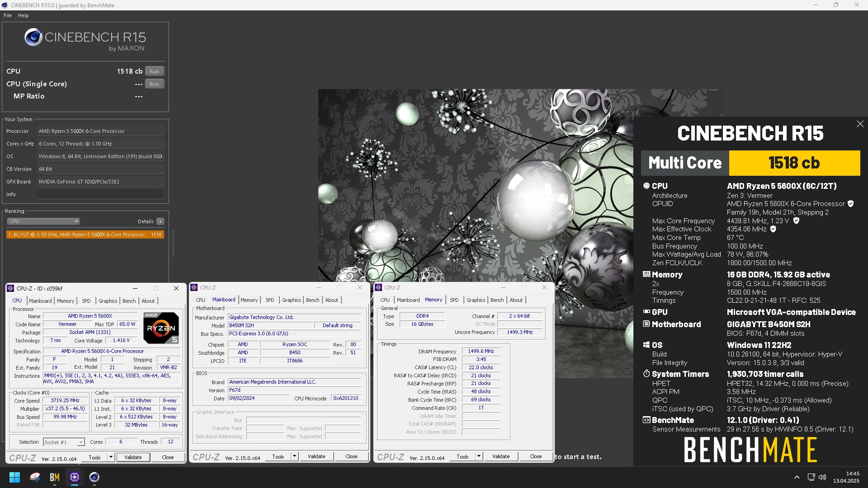This screenshot has height=488, width=868.
Task: Open About tab in CPU-Z c059kf window
Action: click(148, 301)
